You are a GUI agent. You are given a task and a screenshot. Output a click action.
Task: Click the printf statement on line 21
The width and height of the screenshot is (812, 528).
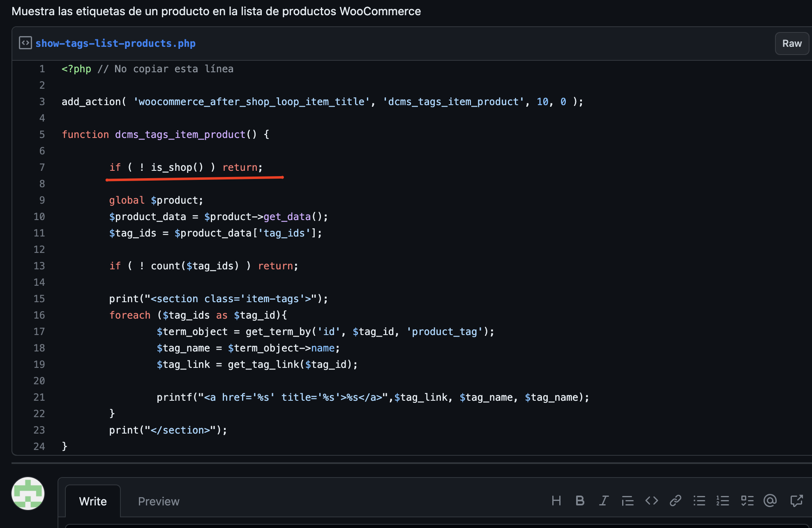[373, 397]
